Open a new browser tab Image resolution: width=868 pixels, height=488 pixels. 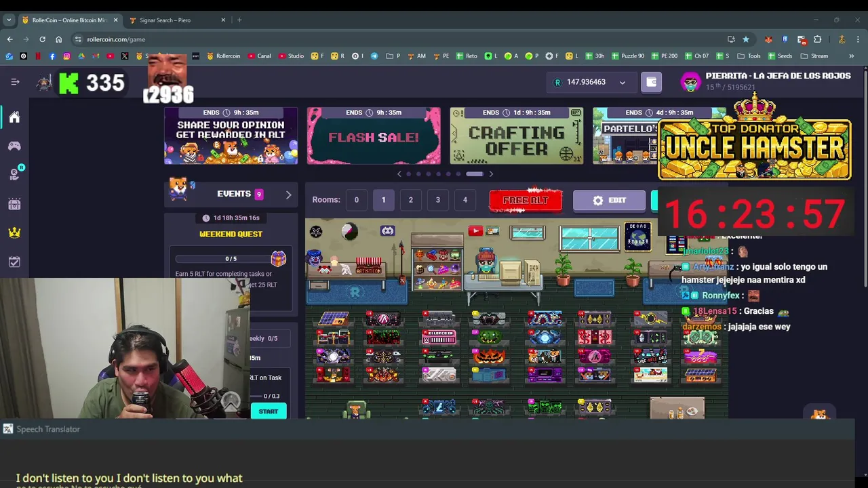tap(239, 20)
